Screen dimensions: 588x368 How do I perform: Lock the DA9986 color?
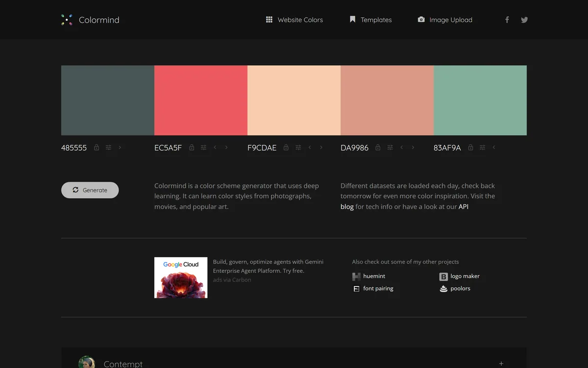378,147
